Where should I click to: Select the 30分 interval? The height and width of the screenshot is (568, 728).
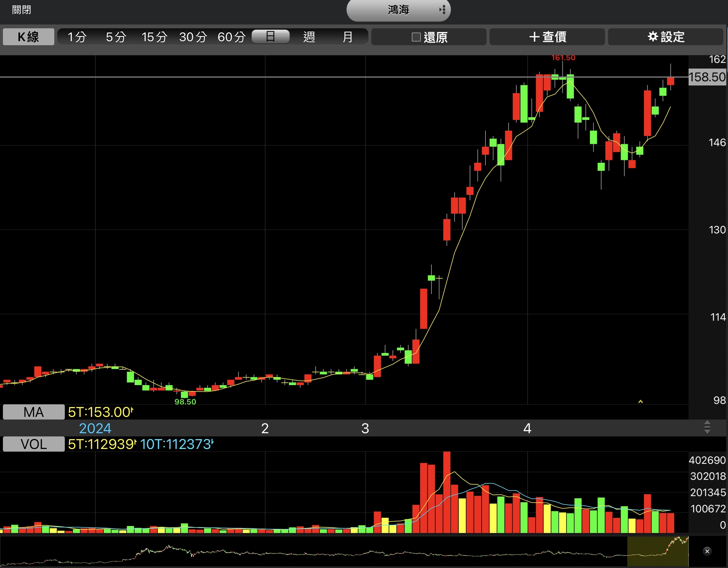tap(193, 37)
